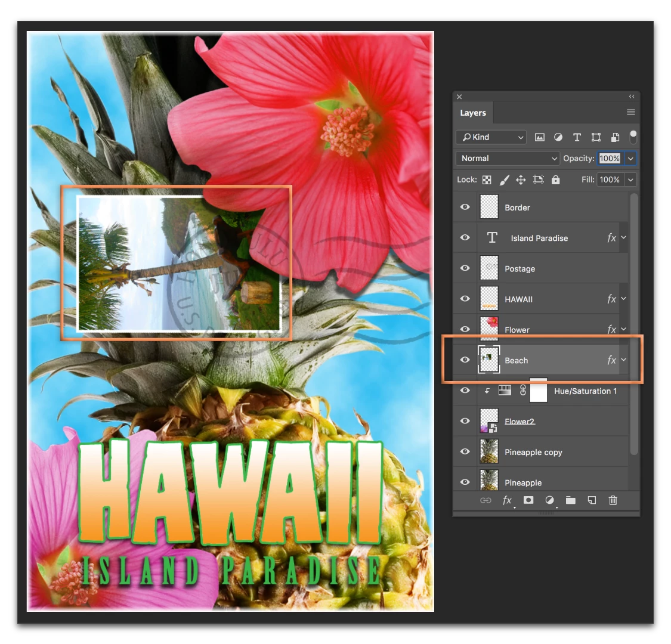The image size is (671, 644).
Task: Select the Postage layer thumbnail
Action: pyautogui.click(x=489, y=268)
